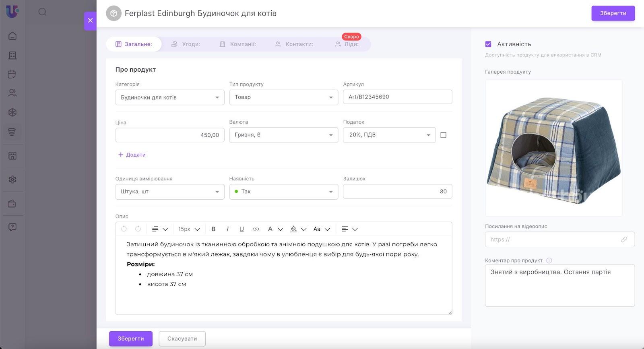Tick the checkbox beside tax field
Image resolution: width=644 pixels, height=349 pixels.
point(443,135)
